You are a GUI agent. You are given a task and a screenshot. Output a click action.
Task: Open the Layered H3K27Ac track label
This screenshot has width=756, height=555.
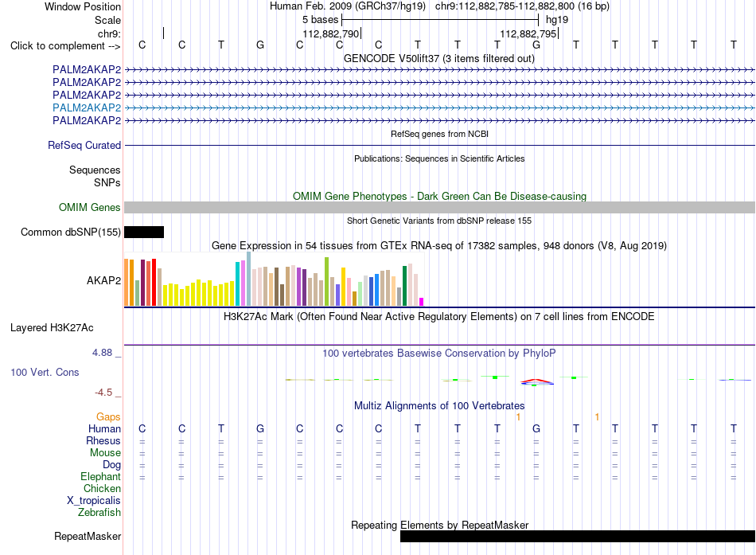[x=52, y=328]
